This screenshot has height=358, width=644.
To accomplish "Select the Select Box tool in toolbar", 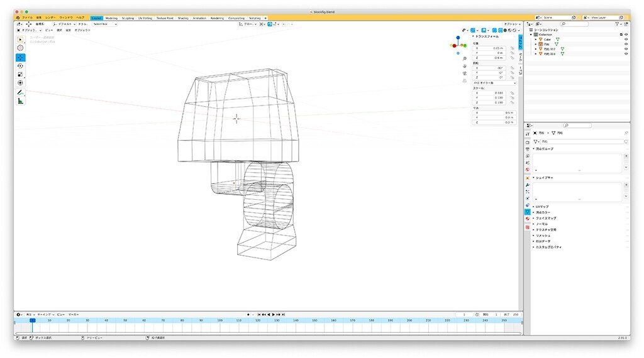I will 20,40.
